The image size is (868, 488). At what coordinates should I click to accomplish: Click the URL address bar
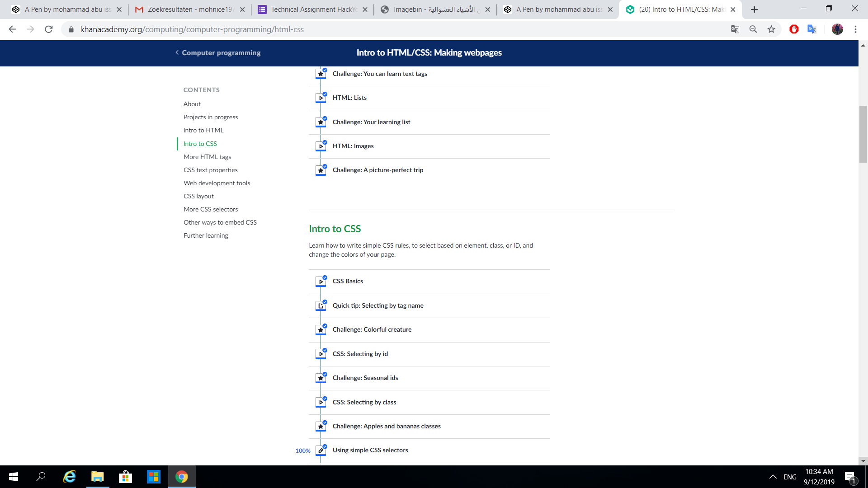[398, 29]
